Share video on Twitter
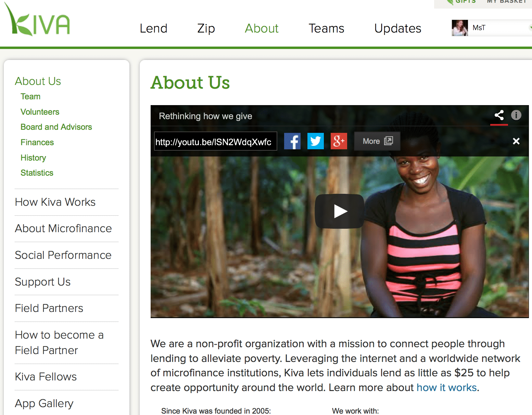Viewport: 532px width, 415px height. 316,141
